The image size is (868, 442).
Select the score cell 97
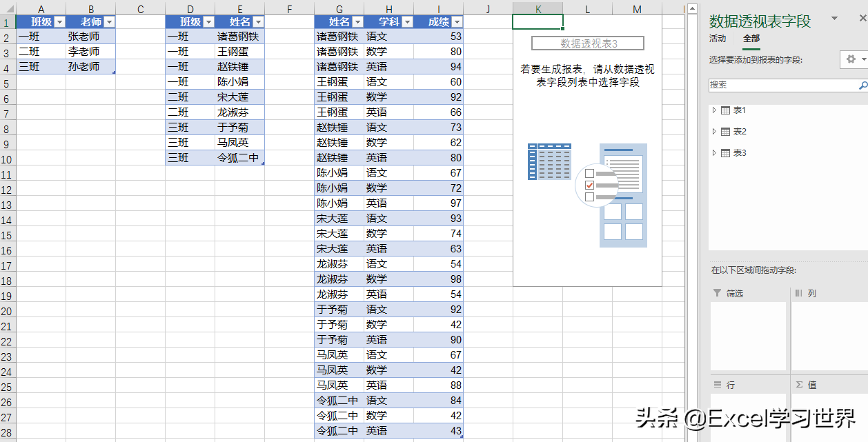click(439, 203)
